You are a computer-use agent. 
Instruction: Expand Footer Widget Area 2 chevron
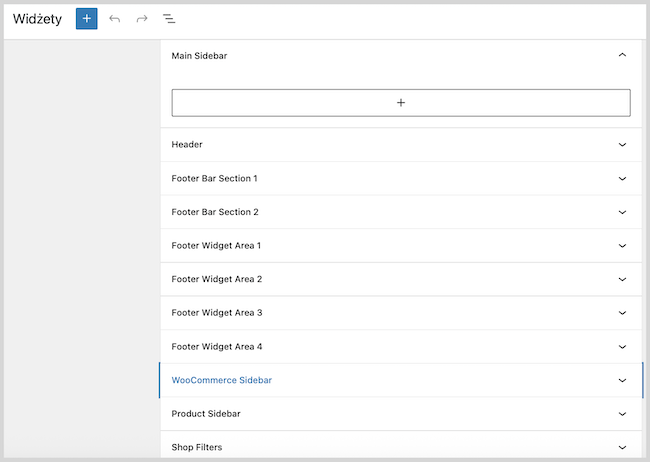pyautogui.click(x=622, y=279)
